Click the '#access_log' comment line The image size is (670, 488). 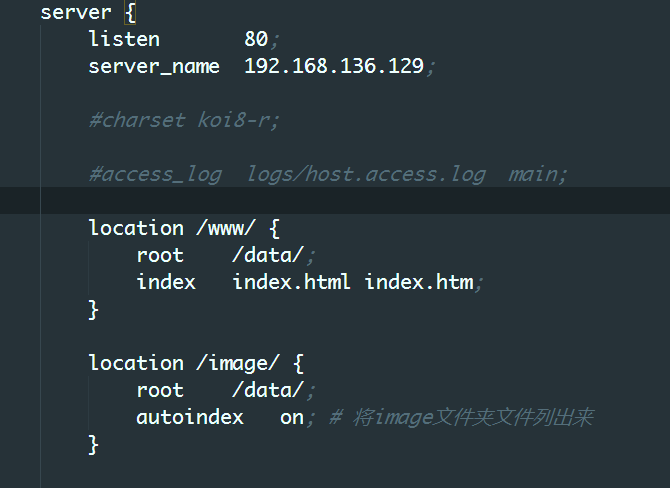click(x=155, y=174)
